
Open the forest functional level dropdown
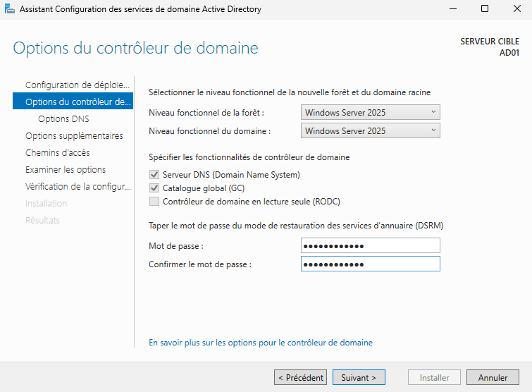pos(370,112)
